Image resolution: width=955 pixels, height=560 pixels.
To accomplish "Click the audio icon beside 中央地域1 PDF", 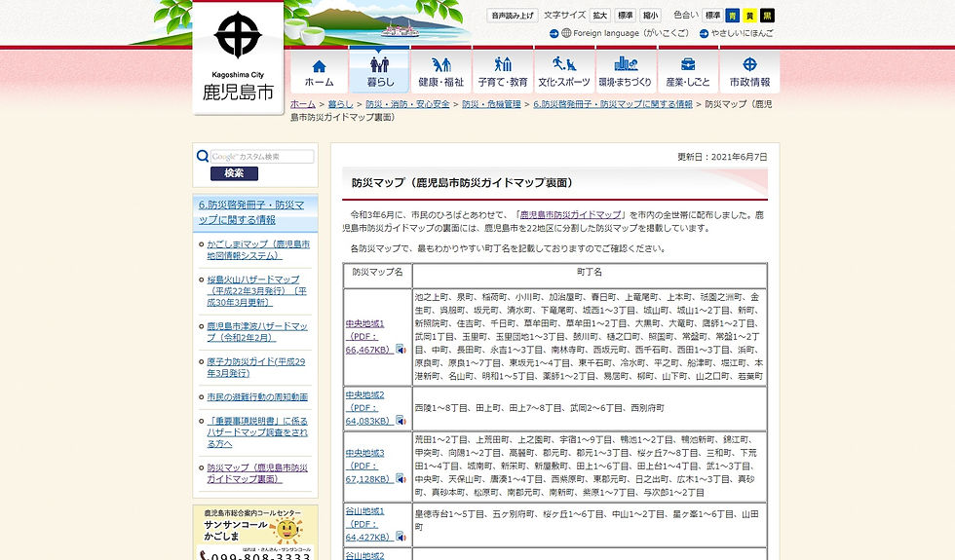I will [x=401, y=350].
